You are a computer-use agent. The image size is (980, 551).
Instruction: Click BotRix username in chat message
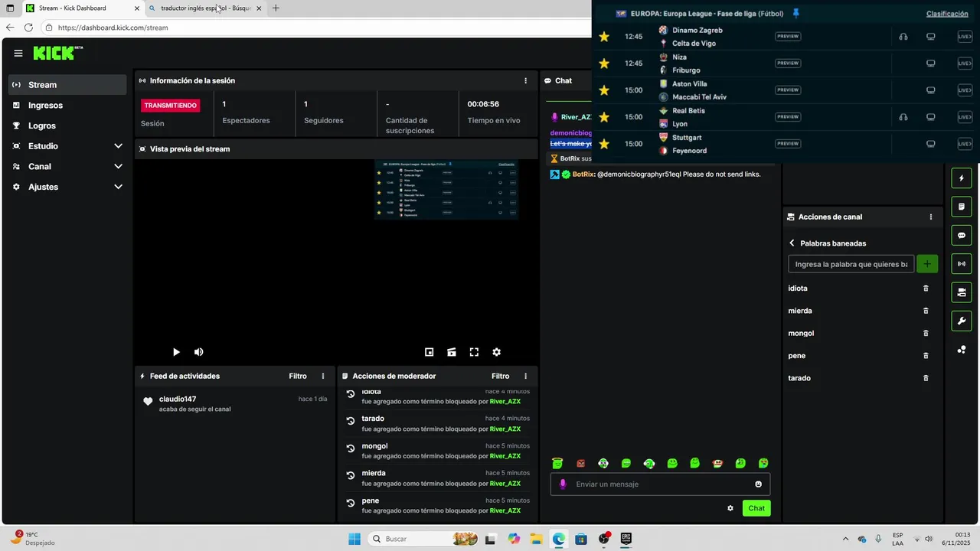pyautogui.click(x=583, y=174)
